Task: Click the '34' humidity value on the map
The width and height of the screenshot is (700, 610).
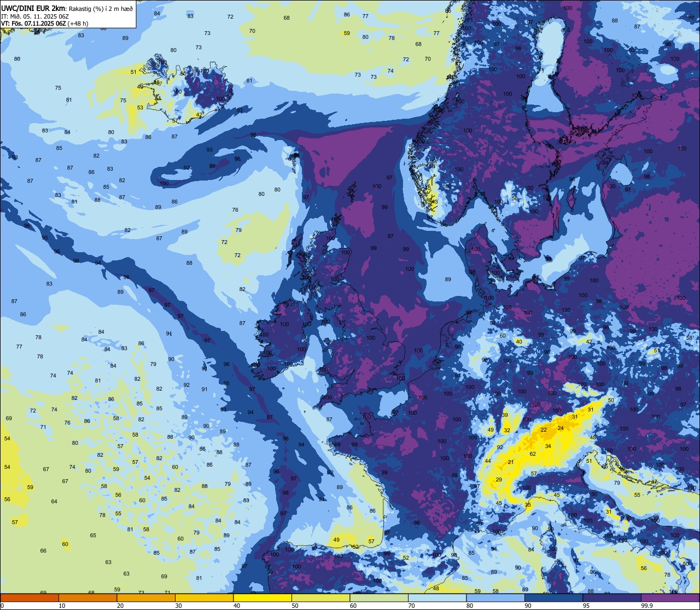Action: [x=548, y=446]
